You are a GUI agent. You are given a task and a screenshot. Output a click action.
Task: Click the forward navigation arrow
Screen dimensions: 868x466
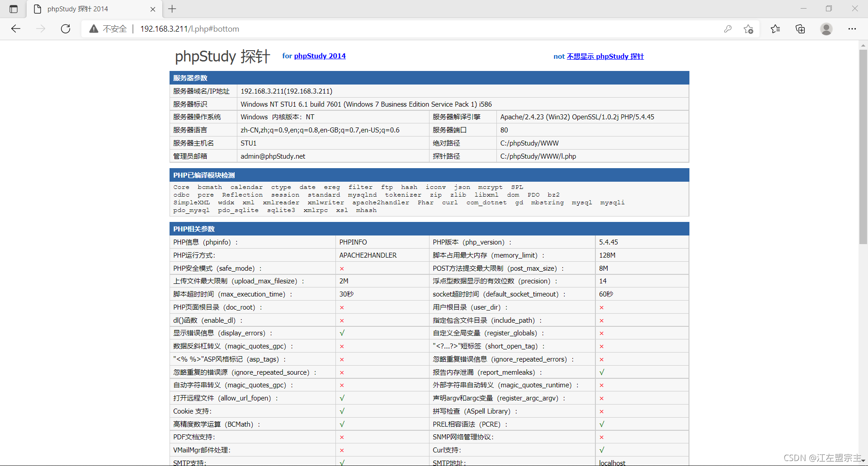(x=41, y=29)
